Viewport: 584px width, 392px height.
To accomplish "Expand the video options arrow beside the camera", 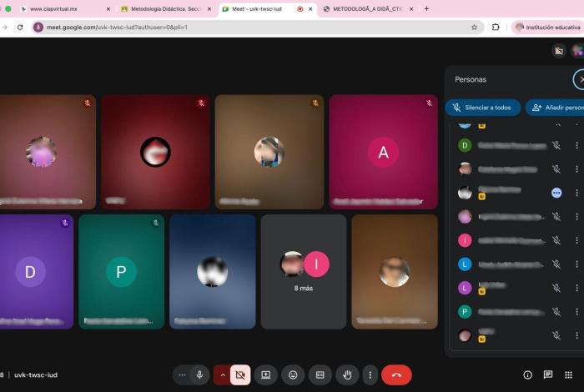I will pos(222,375).
